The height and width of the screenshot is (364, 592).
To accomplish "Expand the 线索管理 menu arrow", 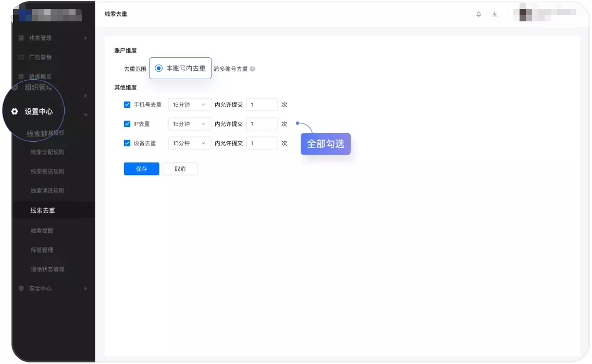I will (85, 38).
